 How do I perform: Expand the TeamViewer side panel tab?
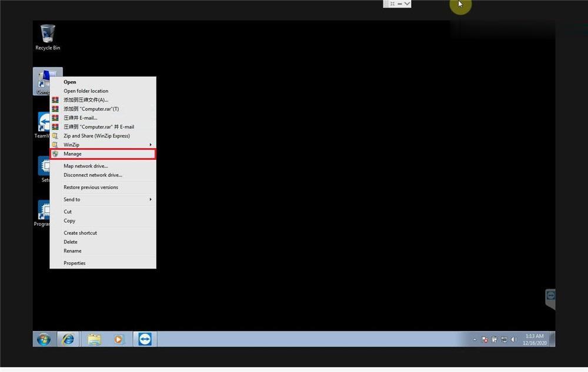coord(550,299)
